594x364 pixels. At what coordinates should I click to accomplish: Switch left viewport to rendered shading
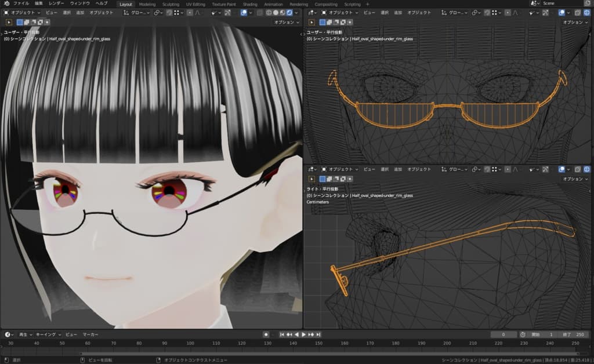290,12
